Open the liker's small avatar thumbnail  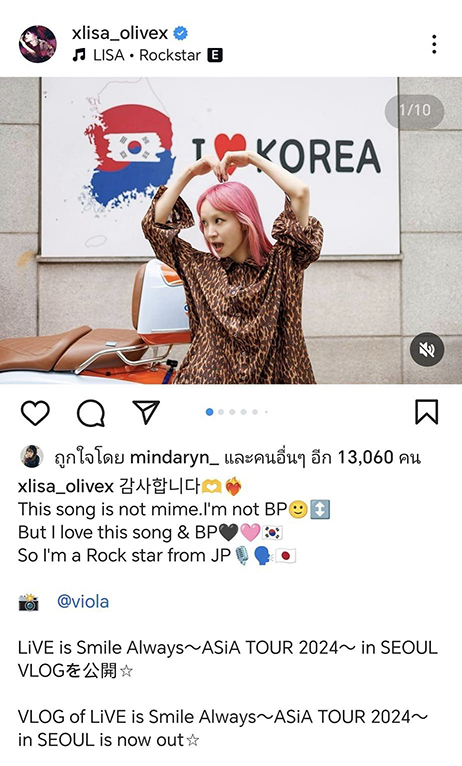click(32, 457)
